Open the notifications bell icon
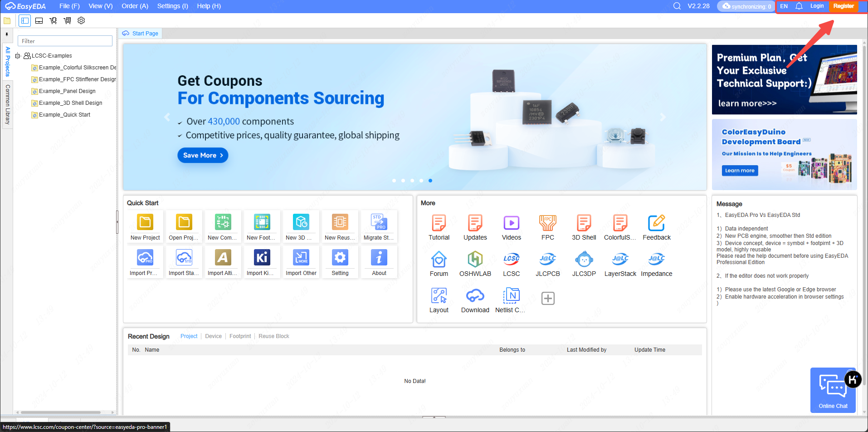868x432 pixels. click(x=799, y=6)
